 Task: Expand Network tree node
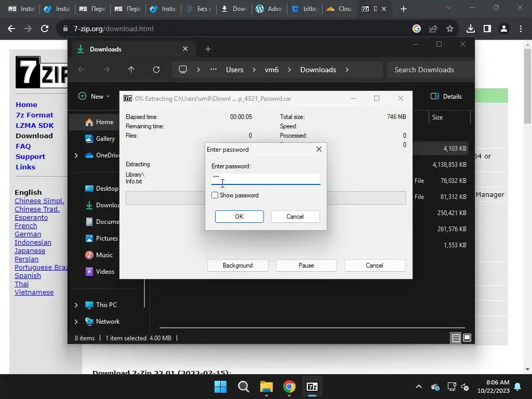click(76, 322)
